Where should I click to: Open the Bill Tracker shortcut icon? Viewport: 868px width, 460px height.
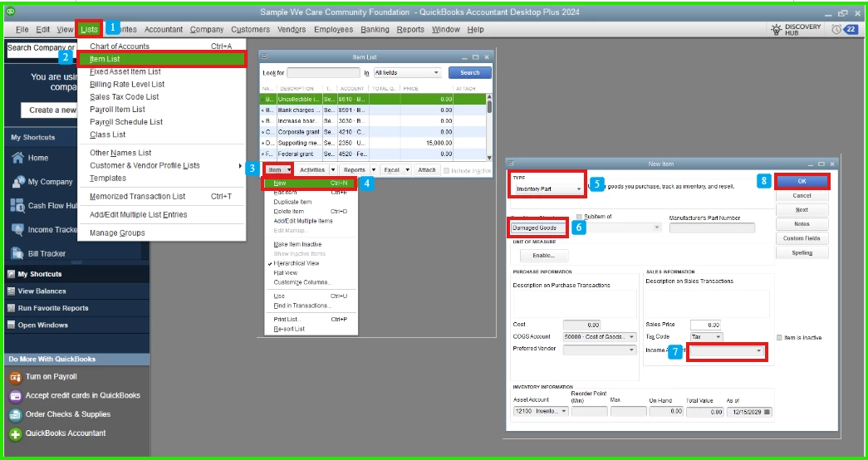pyautogui.click(x=17, y=253)
